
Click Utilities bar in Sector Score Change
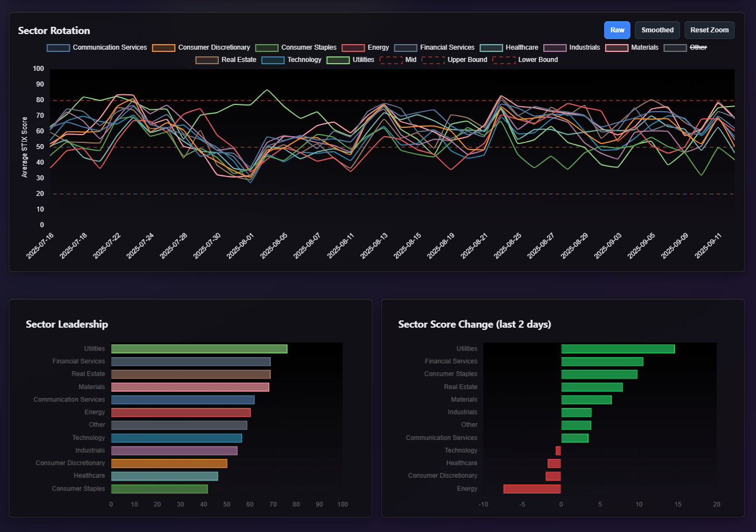pos(618,349)
